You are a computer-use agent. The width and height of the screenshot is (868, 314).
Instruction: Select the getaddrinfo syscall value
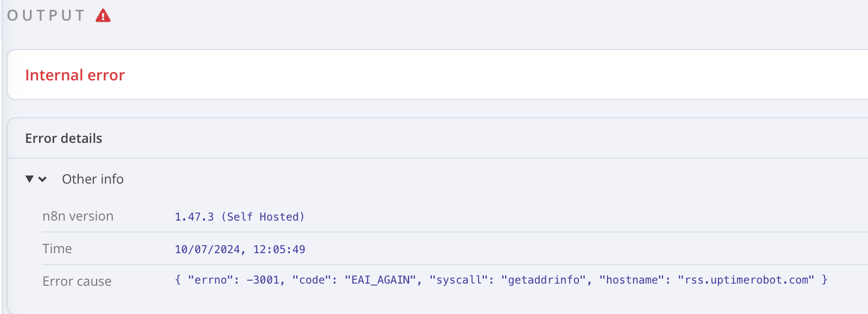pos(542,280)
